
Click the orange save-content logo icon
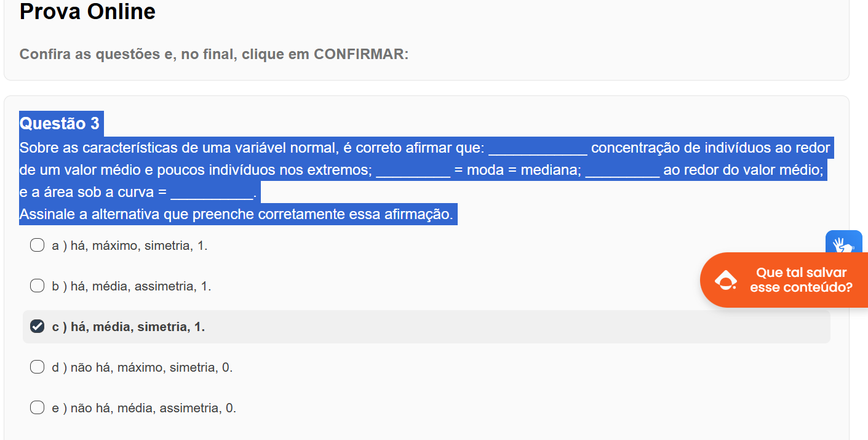726,280
